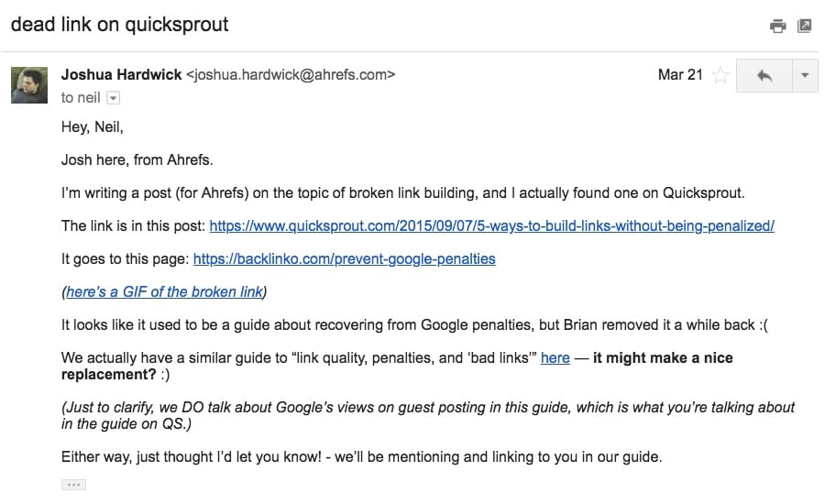Reply to email with arrow button

[x=764, y=75]
